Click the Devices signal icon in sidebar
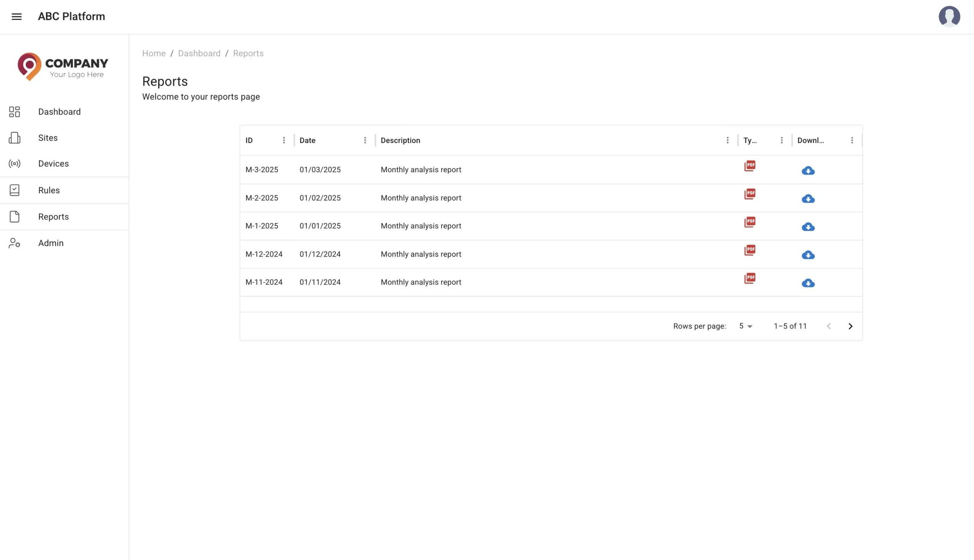 pyautogui.click(x=14, y=164)
